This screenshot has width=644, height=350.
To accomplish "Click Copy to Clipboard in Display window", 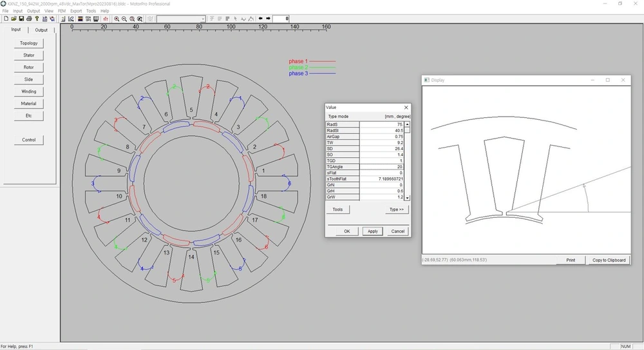I will click(x=609, y=260).
